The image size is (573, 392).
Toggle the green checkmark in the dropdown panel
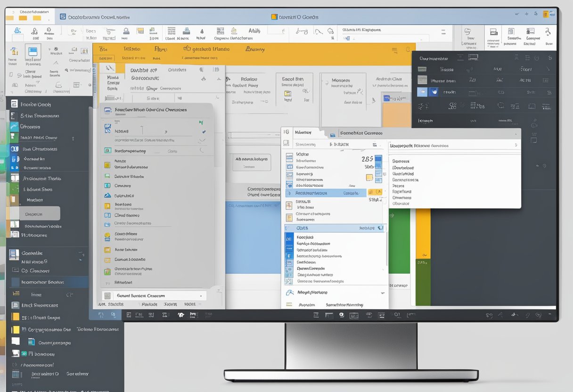(200, 122)
